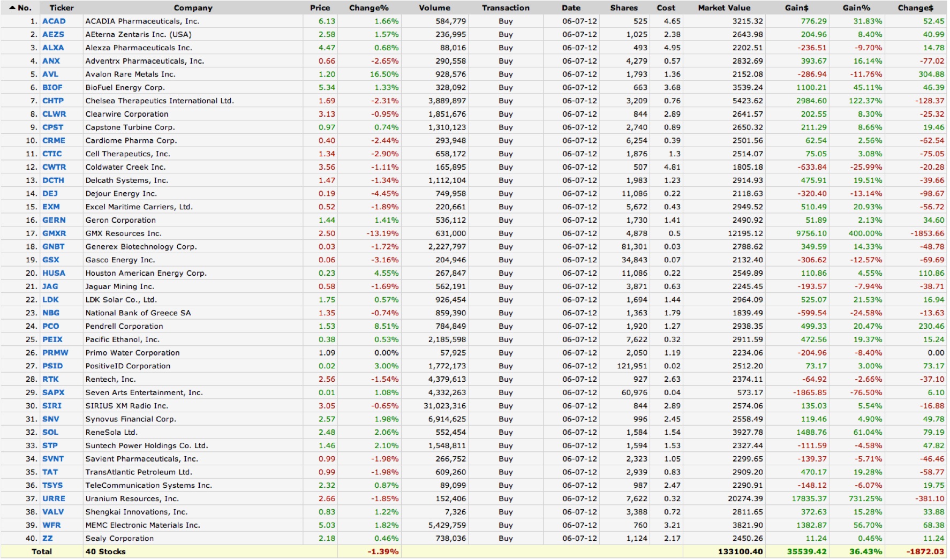Image resolution: width=950 pixels, height=560 pixels.
Task: Open the GNBT ticker link
Action: (x=53, y=247)
